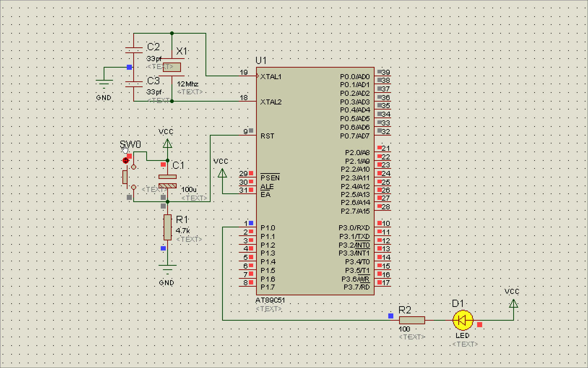Click the R2 resistor body
This screenshot has width=588, height=368.
click(412, 320)
